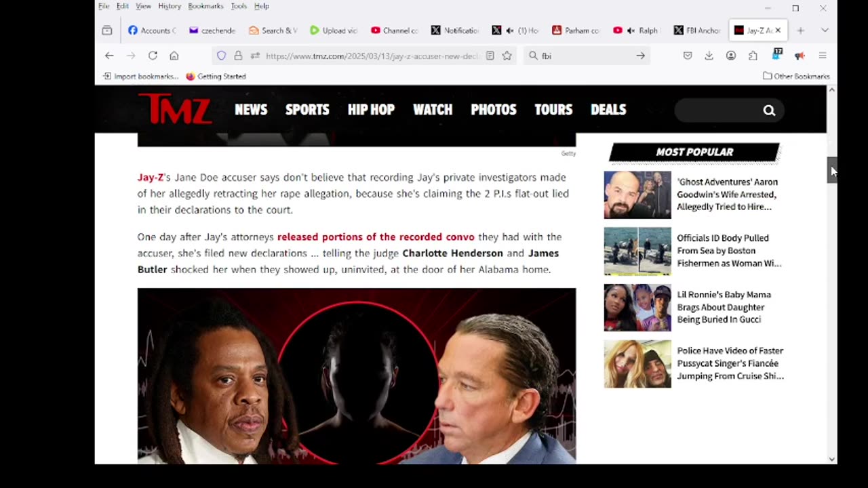Open the tracking protection shield icon
Image resolution: width=868 pixels, height=488 pixels.
tap(221, 56)
